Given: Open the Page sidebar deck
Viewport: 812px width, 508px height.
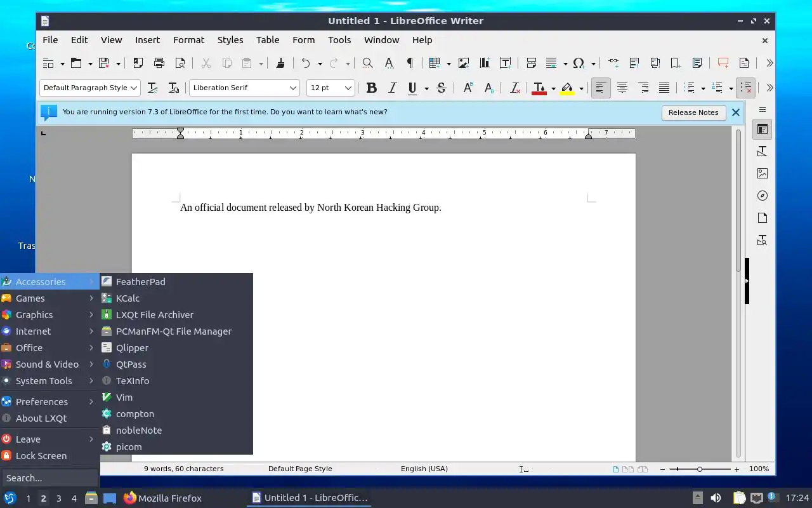Looking at the screenshot, I should click(x=763, y=218).
